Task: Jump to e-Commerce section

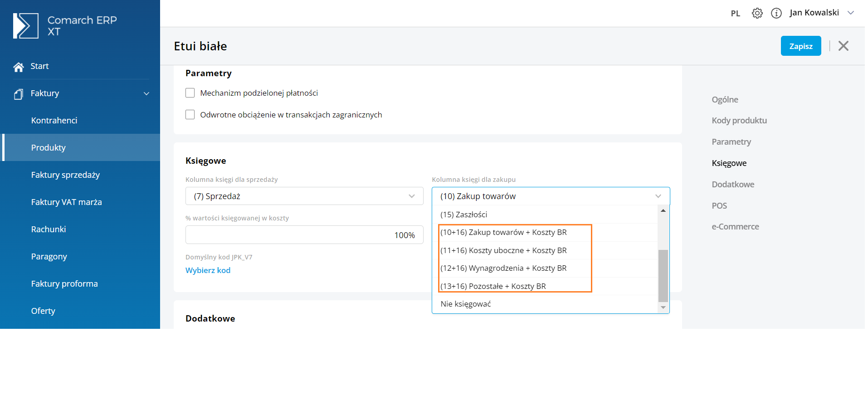Action: 735,227
